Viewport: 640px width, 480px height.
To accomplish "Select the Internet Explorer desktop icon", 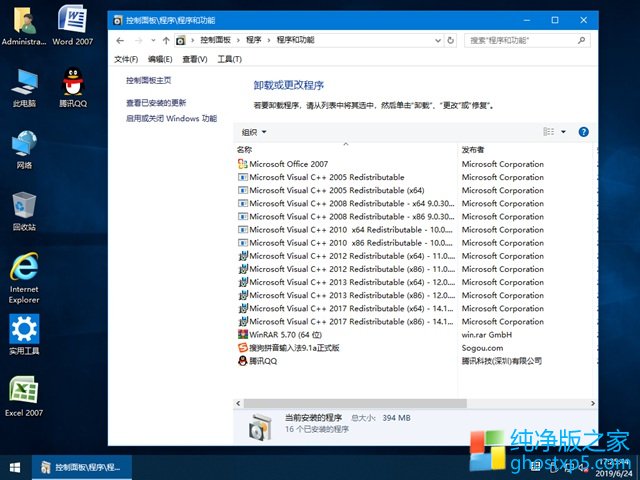I will pyautogui.click(x=24, y=278).
